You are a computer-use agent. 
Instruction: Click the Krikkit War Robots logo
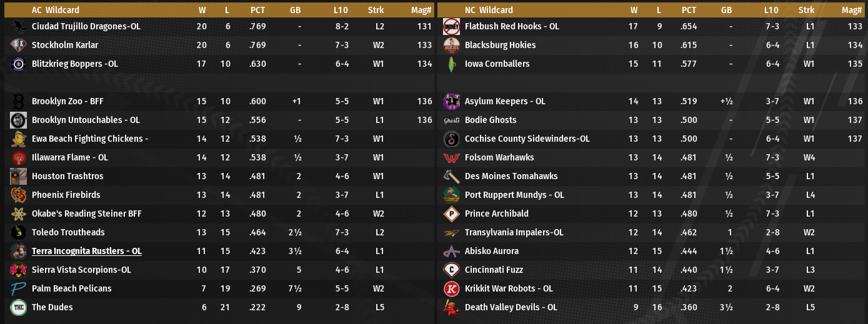click(x=451, y=288)
